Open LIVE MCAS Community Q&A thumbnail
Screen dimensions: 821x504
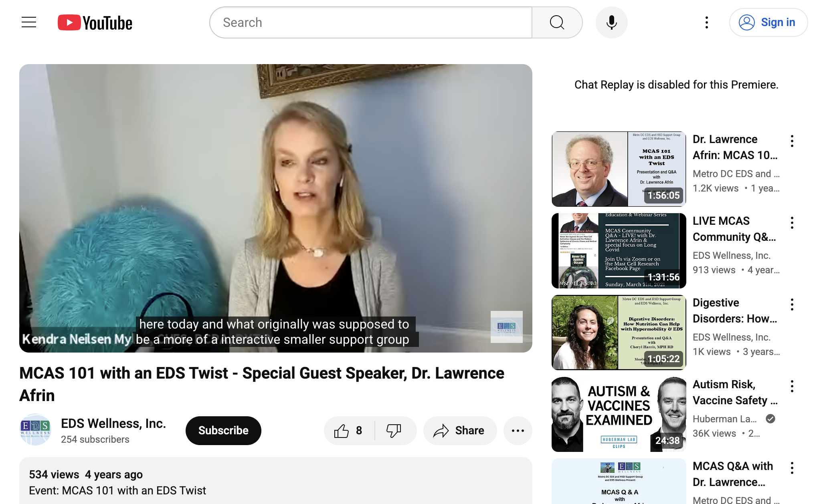[x=619, y=251]
